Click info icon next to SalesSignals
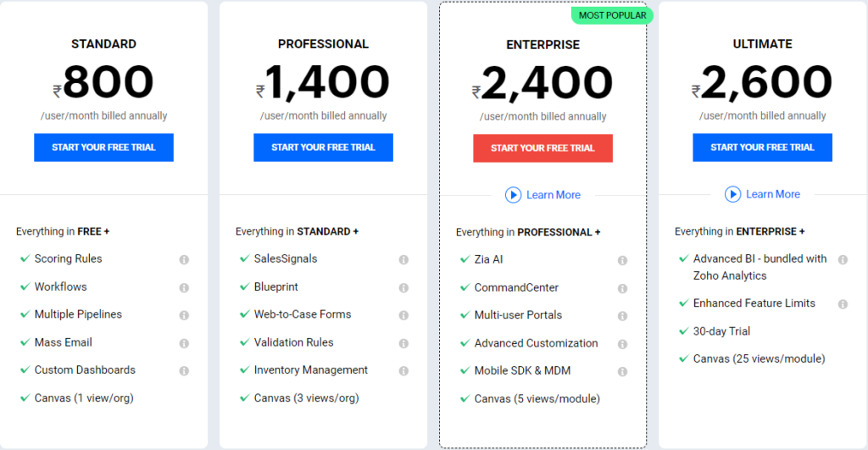 coord(403,259)
